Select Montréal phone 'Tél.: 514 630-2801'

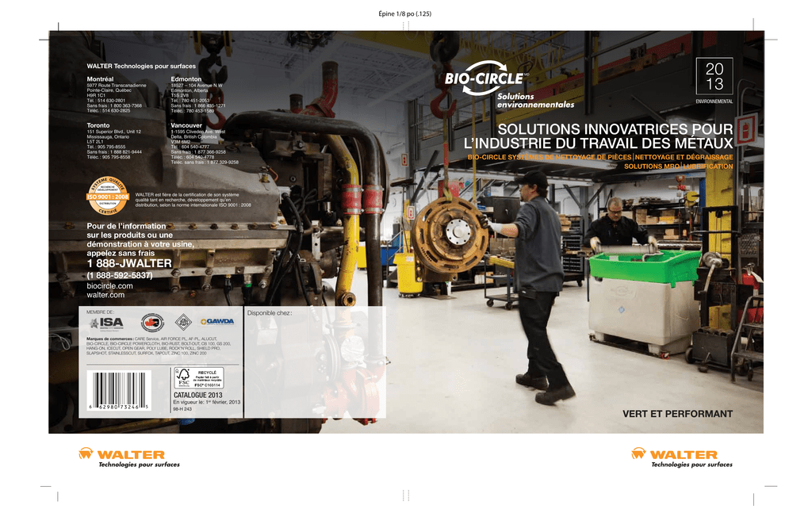click(x=106, y=101)
